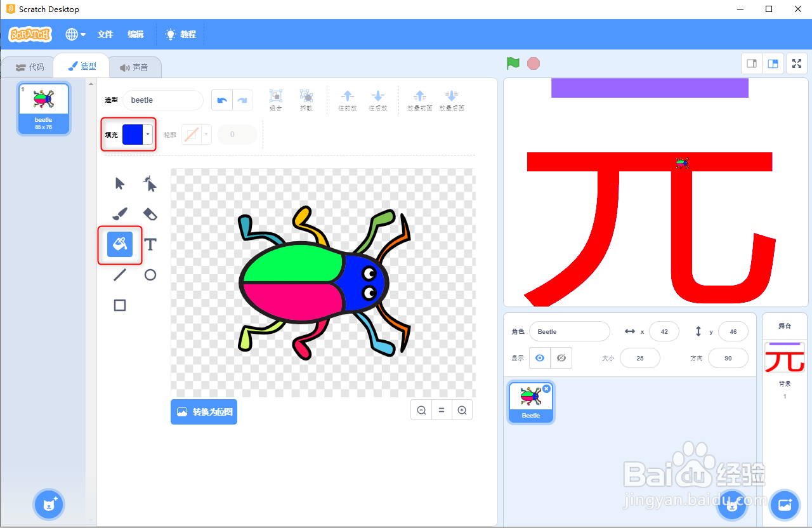Enter fullscreen stage mode
Image resolution: width=812 pixels, height=528 pixels.
click(796, 63)
